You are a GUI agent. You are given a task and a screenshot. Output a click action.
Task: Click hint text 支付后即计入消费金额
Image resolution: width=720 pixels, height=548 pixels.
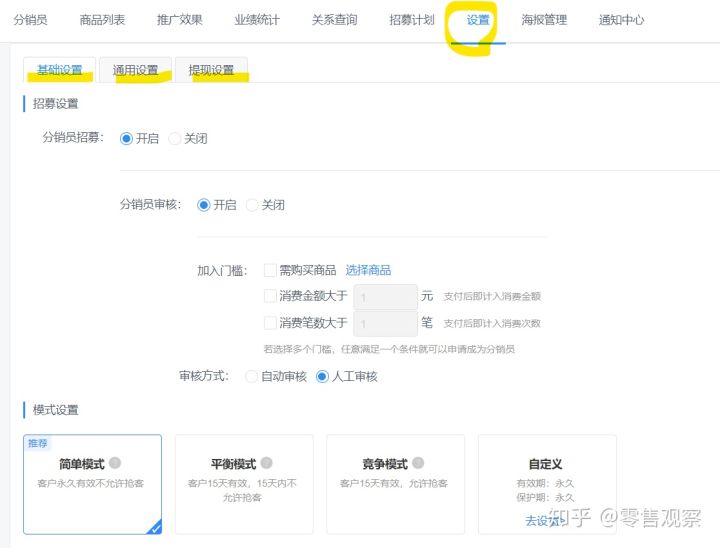point(492,296)
